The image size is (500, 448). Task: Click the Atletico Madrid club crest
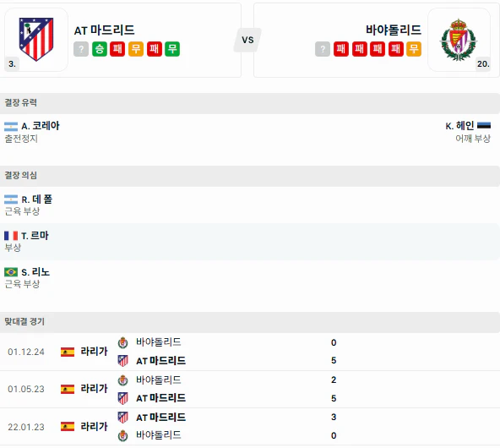point(36,39)
